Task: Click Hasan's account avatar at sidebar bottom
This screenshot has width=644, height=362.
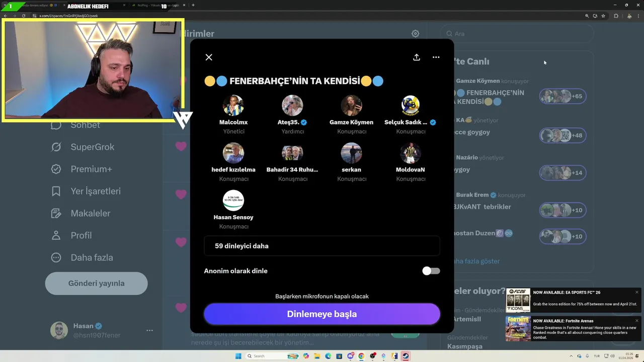Action: pos(59,330)
